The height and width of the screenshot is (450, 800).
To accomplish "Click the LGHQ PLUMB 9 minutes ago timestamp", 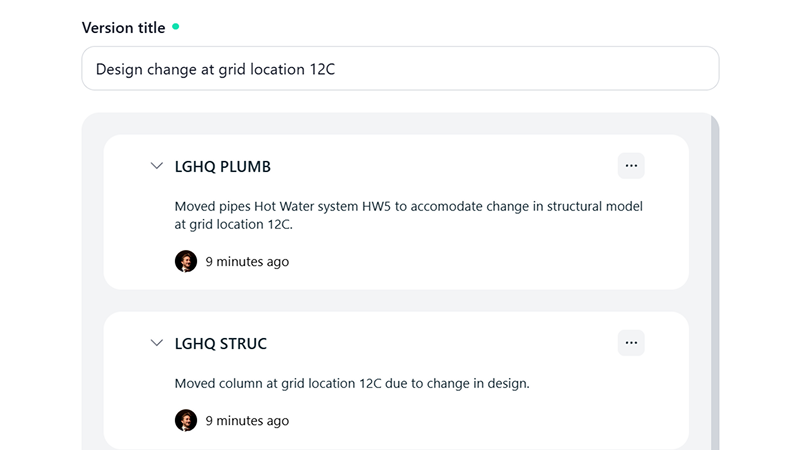I will click(x=247, y=262).
